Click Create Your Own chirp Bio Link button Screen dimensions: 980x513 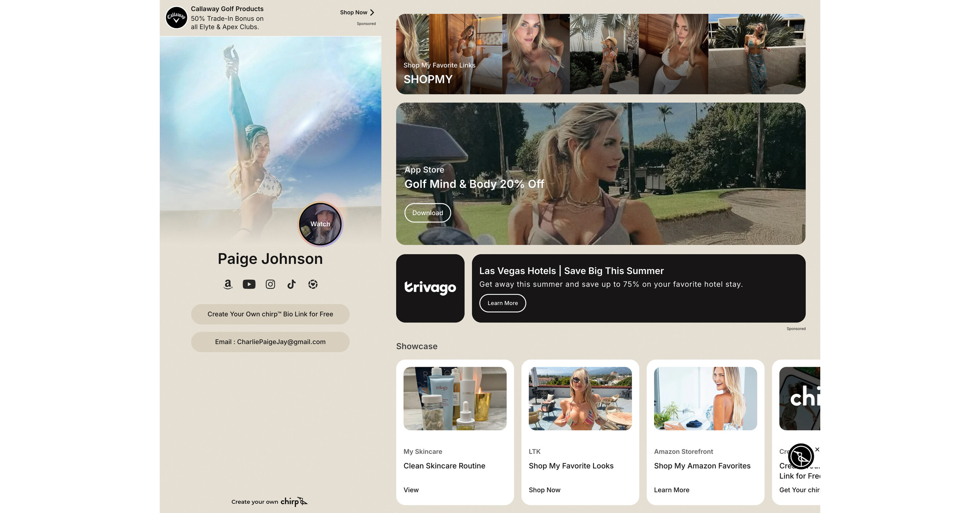coord(270,314)
